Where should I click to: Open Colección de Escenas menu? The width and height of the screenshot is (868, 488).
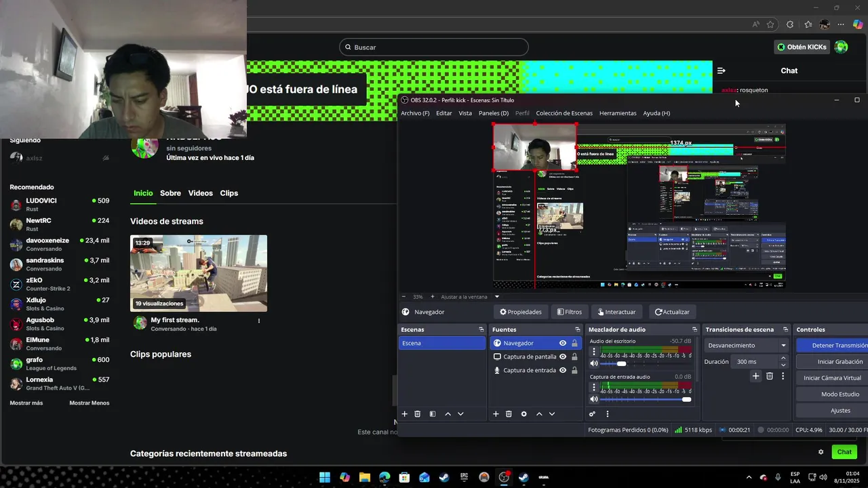pos(564,113)
